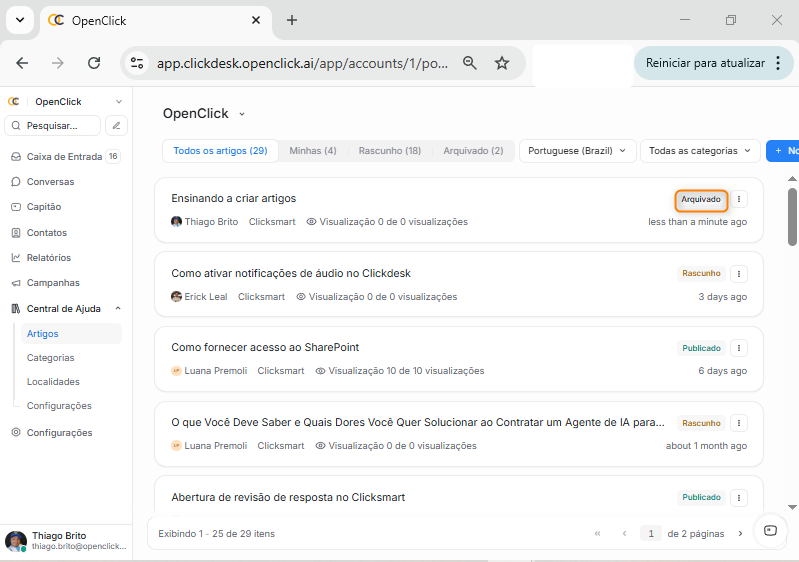Open the chat widget icon at bottom right
This screenshot has height=562, width=799.
click(x=770, y=531)
